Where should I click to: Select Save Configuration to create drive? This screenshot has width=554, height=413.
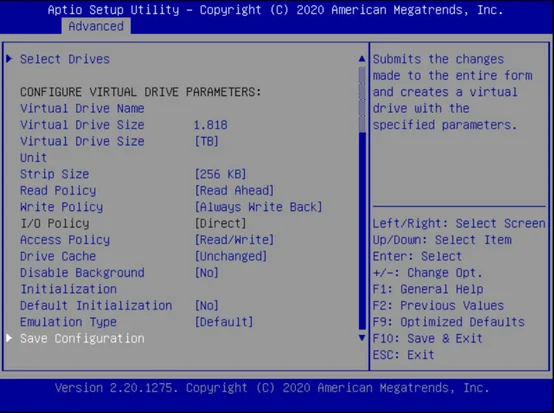pyautogui.click(x=82, y=338)
